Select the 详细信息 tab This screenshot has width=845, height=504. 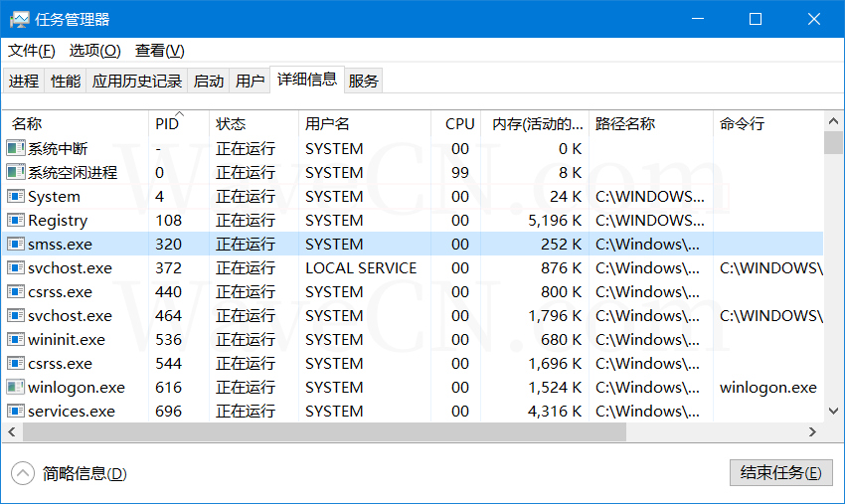pos(307,80)
